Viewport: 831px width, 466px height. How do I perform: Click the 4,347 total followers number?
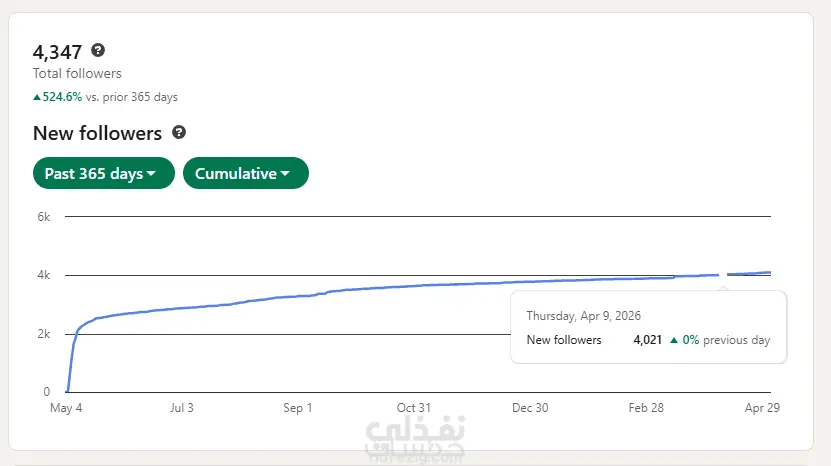(57, 52)
